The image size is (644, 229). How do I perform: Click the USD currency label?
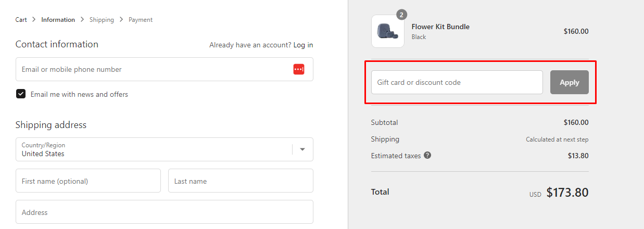[535, 195]
